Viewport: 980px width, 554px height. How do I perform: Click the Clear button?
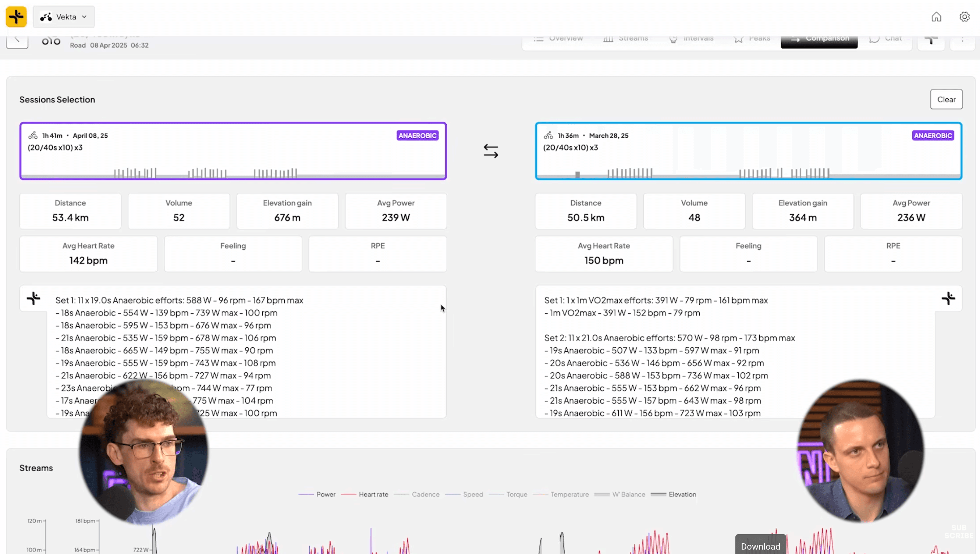[946, 99]
